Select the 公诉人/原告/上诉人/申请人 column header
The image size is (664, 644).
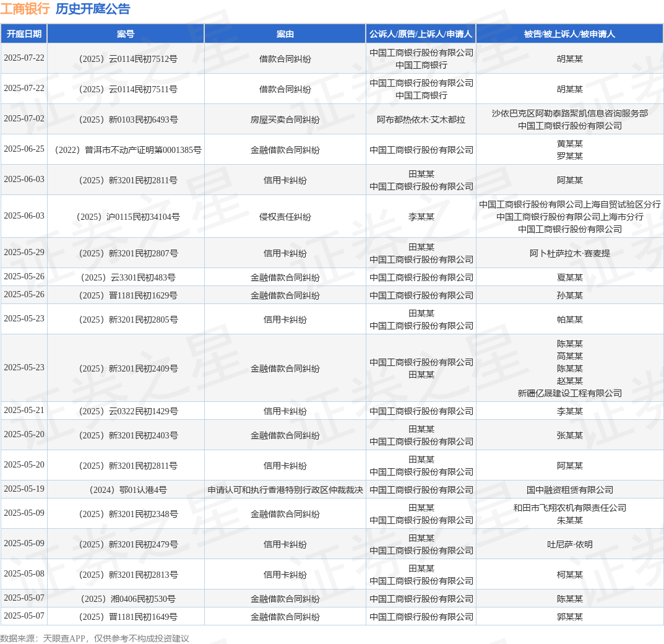coord(421,34)
